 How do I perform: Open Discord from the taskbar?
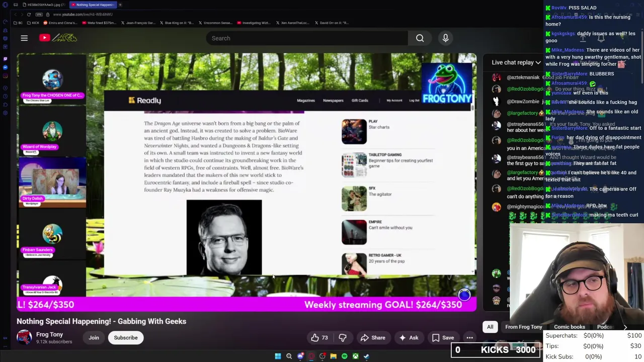click(300, 356)
